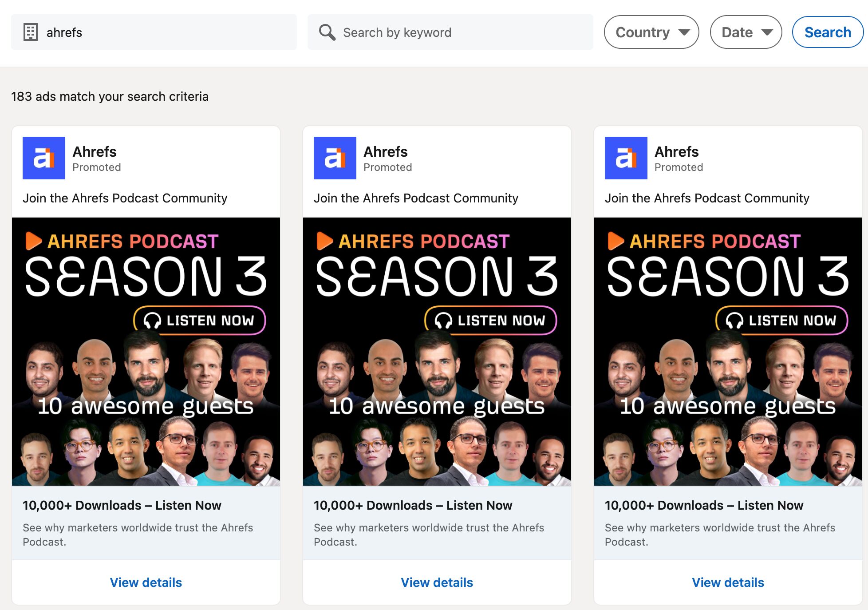Click 10,000+ Downloads headline on third ad
This screenshot has height=610, width=868.
click(704, 505)
